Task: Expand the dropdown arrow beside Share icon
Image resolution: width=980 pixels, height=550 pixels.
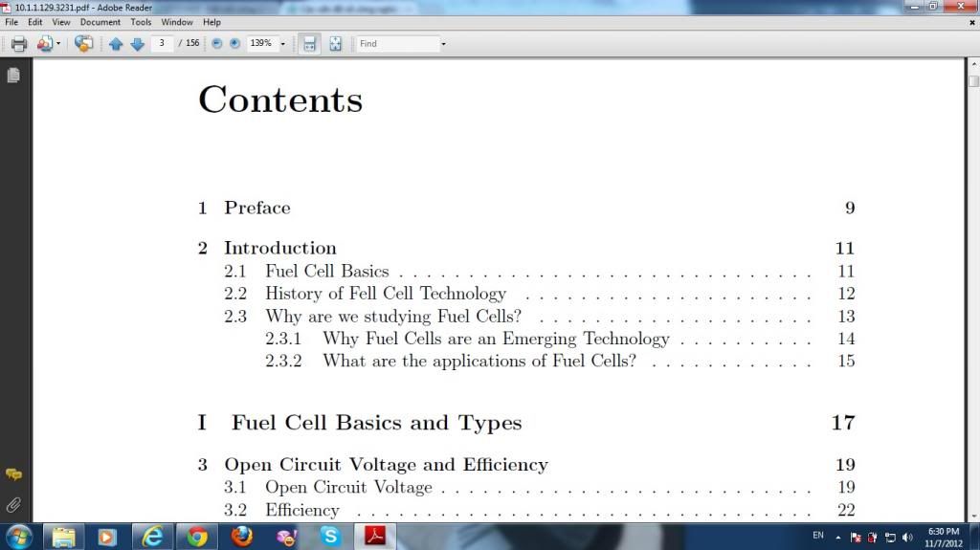Action: 58,44
